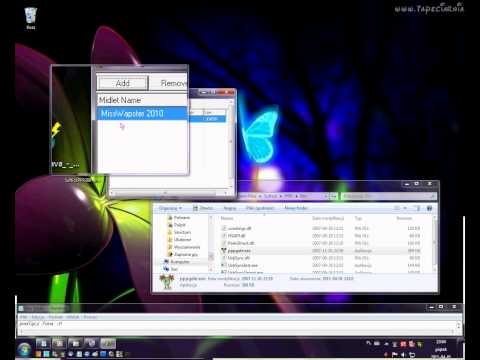Image resolution: width=480 pixels, height=360 pixels.
Task: Click the taskbar clock
Action: coord(441,349)
